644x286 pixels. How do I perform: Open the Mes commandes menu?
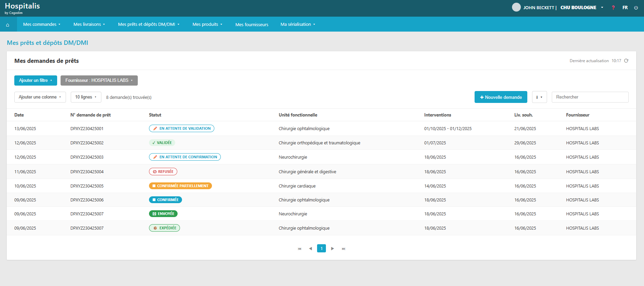[42, 24]
